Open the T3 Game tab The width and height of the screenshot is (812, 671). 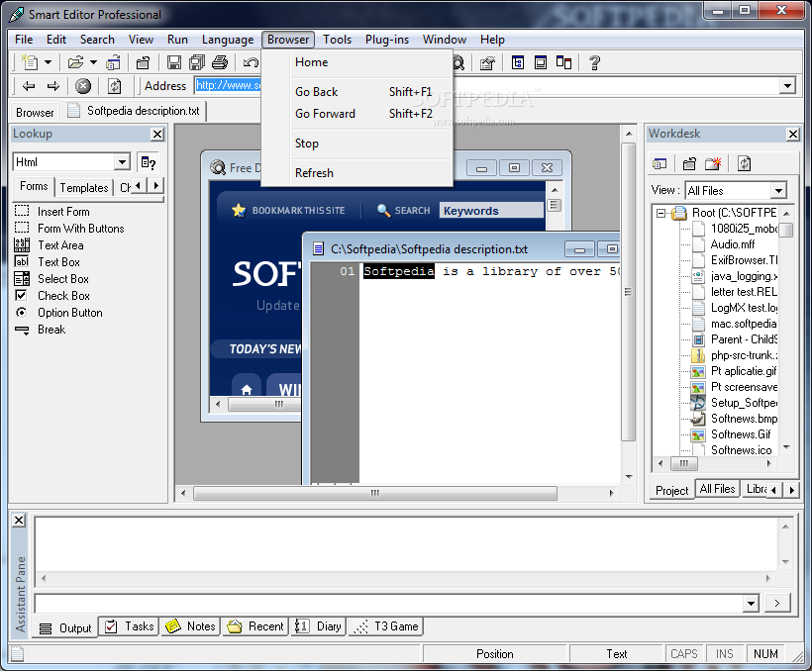(x=386, y=626)
